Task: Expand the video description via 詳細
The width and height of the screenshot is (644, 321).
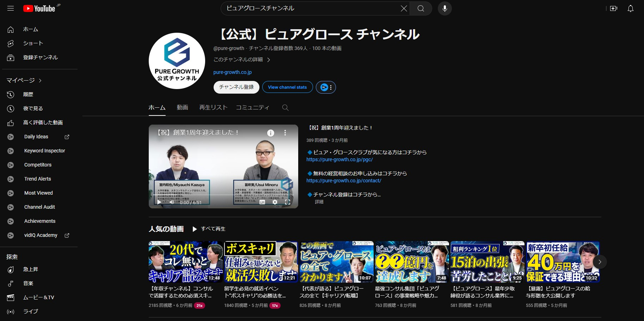Action: tap(318, 202)
